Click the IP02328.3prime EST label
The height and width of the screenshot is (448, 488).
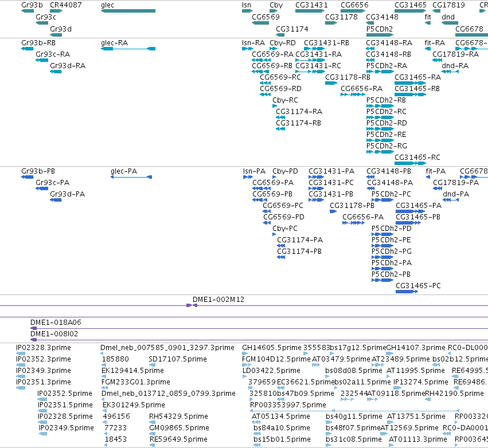(x=43, y=347)
